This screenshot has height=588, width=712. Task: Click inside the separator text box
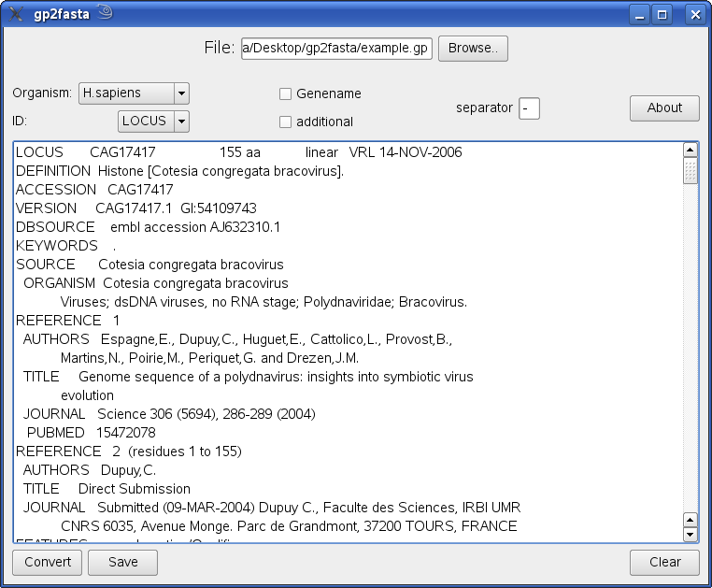coord(529,108)
